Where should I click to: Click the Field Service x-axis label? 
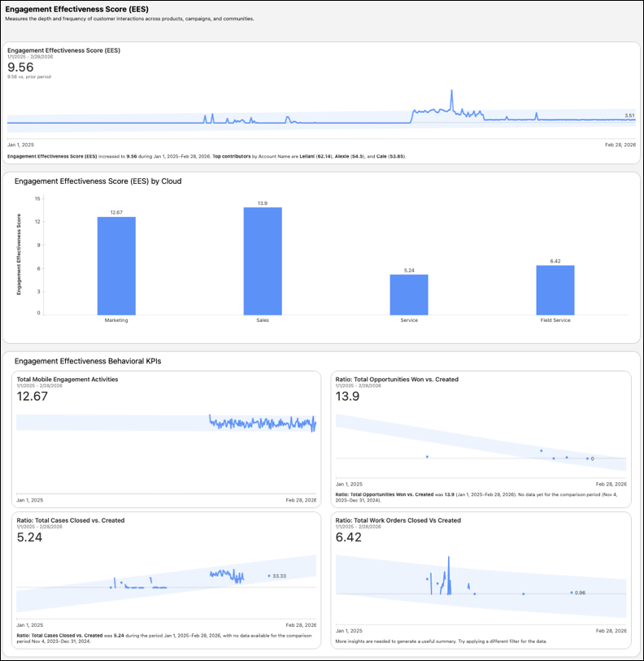coord(555,320)
